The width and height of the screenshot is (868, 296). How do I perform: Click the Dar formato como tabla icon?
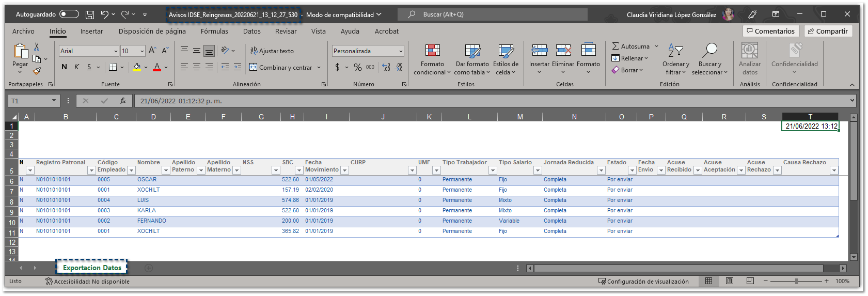(x=472, y=51)
